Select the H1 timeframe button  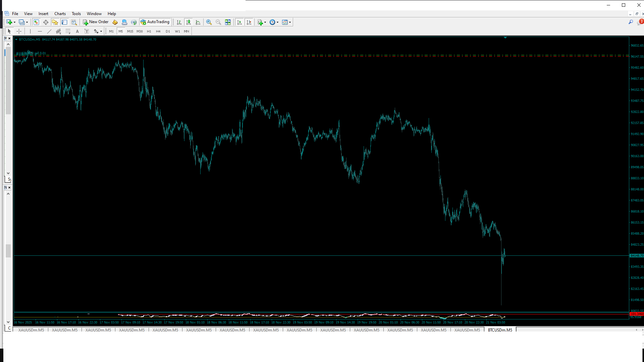point(149,31)
